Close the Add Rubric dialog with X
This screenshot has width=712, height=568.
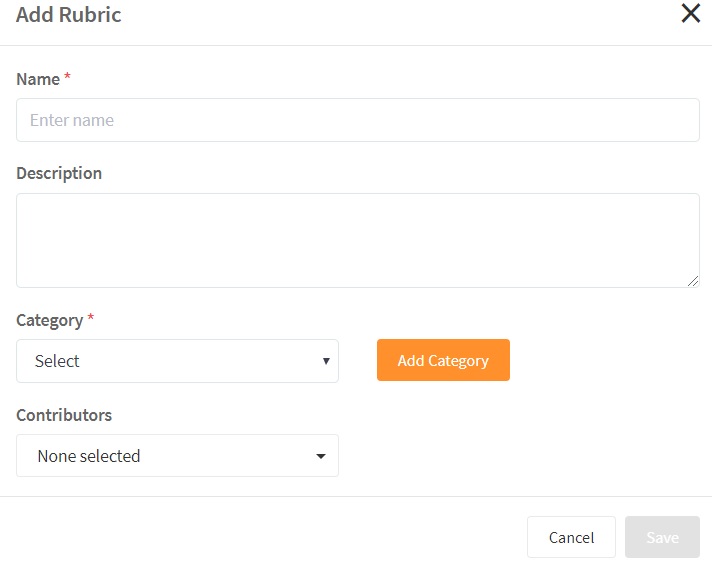(x=690, y=14)
